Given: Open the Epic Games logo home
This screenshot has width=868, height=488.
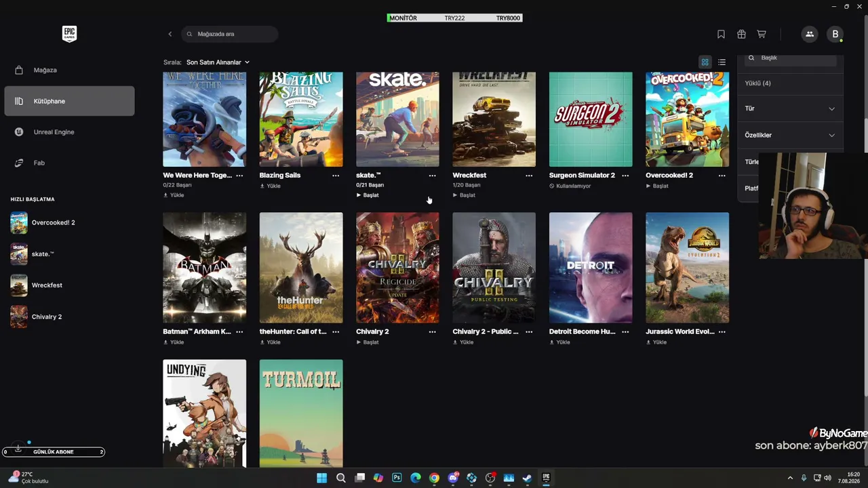Looking at the screenshot, I should point(69,34).
